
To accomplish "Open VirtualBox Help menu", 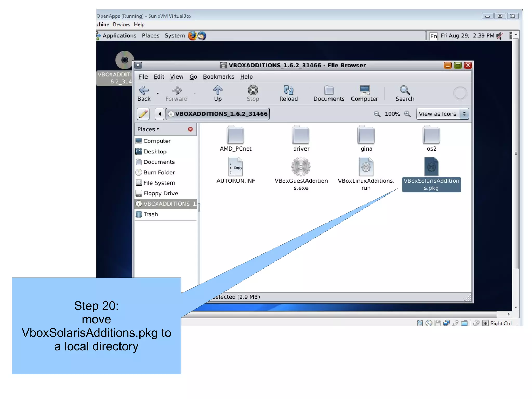I will pos(139,24).
